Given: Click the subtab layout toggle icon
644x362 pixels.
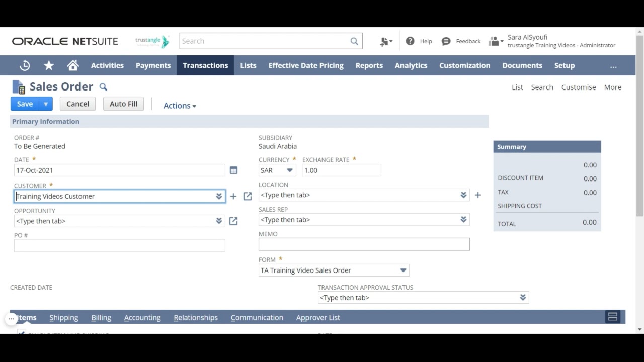Looking at the screenshot, I should point(612,317).
